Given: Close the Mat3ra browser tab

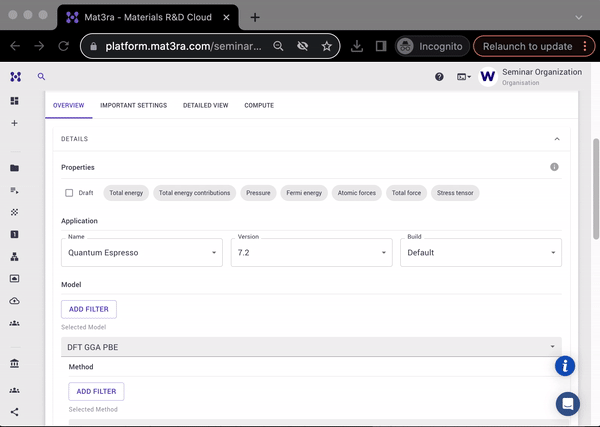Looking at the screenshot, I should click(x=226, y=17).
